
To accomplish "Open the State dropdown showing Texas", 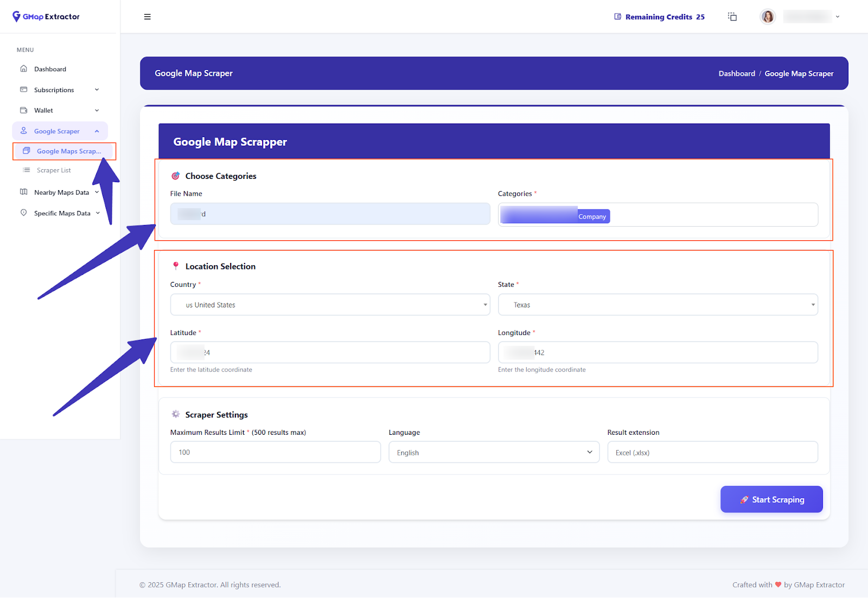I will (x=658, y=305).
